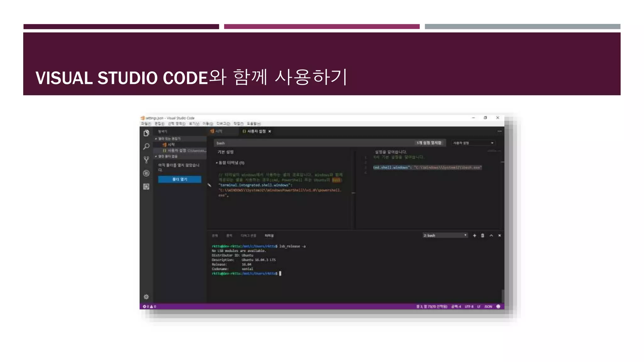Add a new terminal with the plus icon

475,235
